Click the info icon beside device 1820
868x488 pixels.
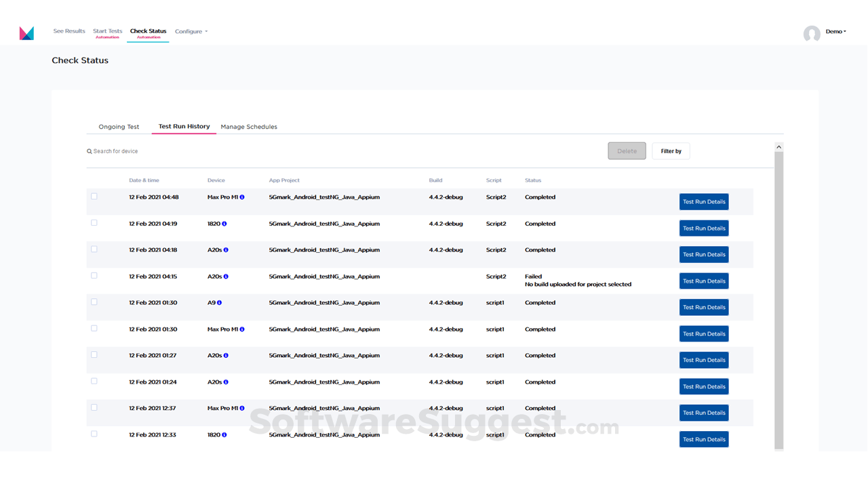click(224, 224)
